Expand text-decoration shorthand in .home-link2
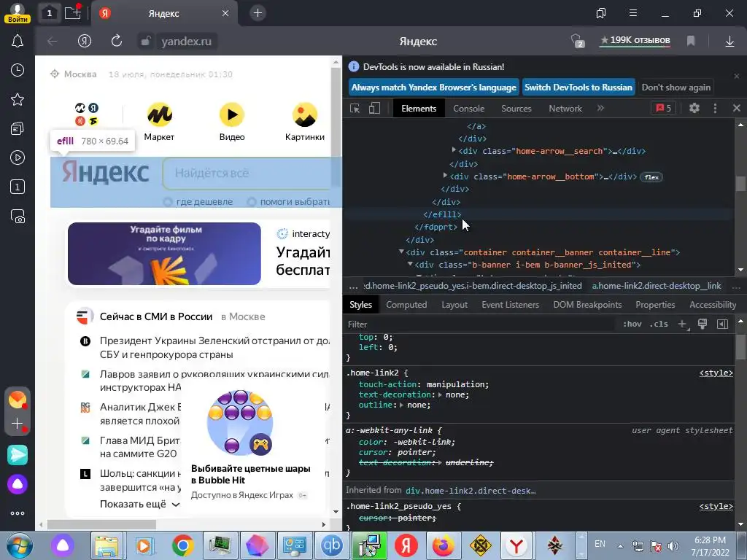Screen dimensions: 747x560 (440, 394)
